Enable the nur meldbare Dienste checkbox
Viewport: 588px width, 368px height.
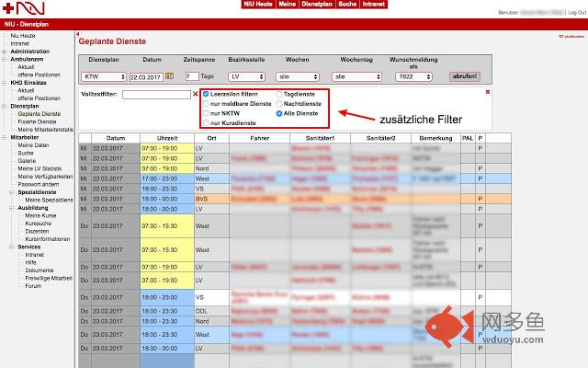coord(205,103)
